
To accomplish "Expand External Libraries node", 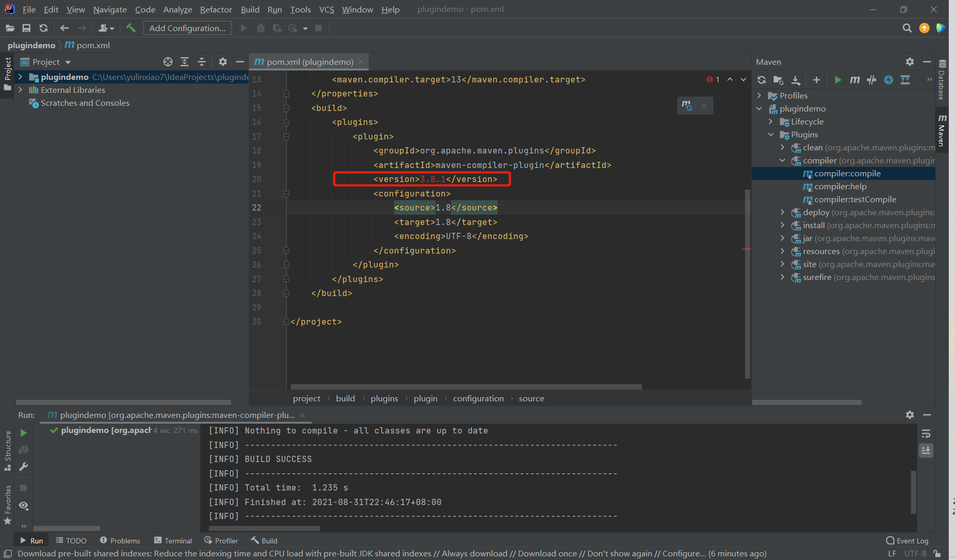I will [20, 90].
